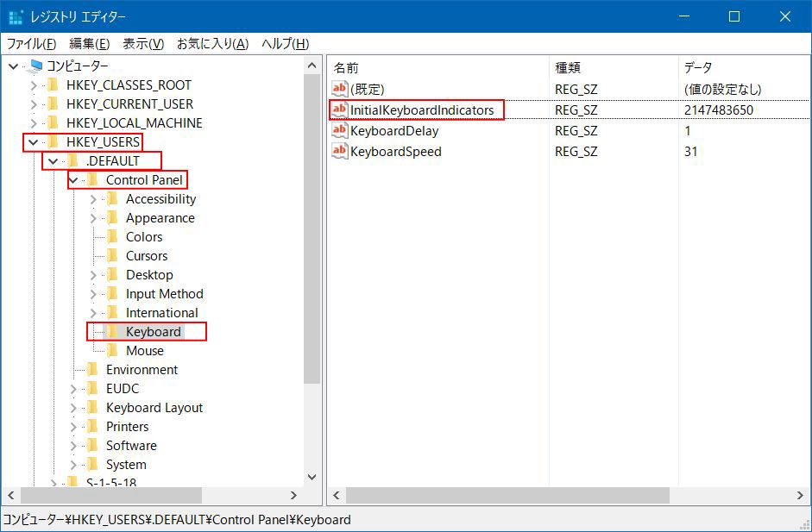Viewport: 812px width, 532px height.
Task: Open the 編集(E) menu
Action: tap(89, 44)
